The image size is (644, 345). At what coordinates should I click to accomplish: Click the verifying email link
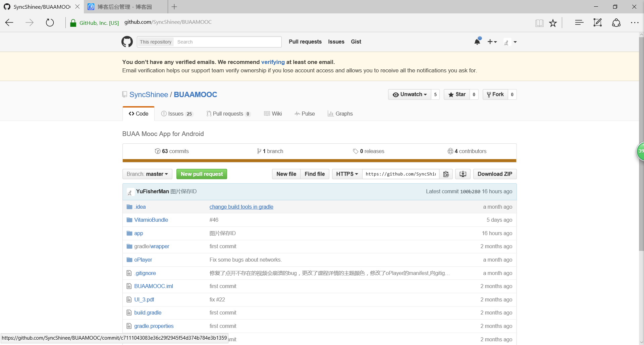273,62
